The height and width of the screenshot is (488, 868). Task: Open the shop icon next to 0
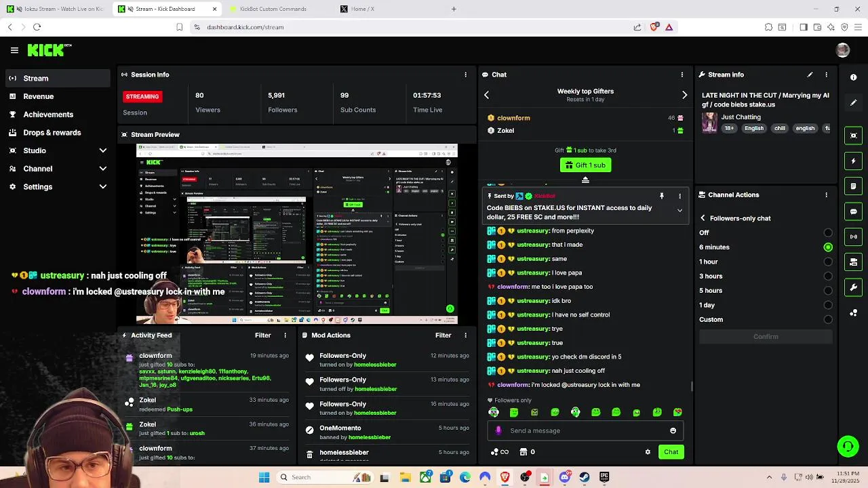pos(524,452)
